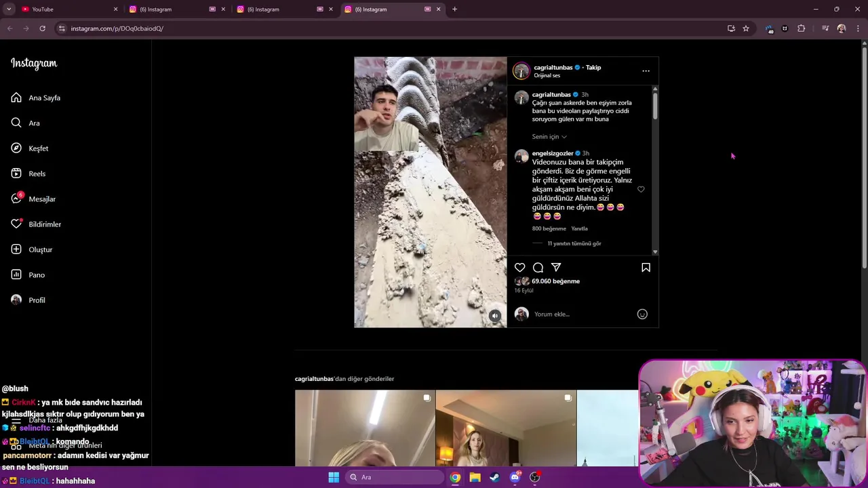The width and height of the screenshot is (868, 488).
Task: Expand 11 yanıtın tümünü gör replies
Action: [574, 243]
